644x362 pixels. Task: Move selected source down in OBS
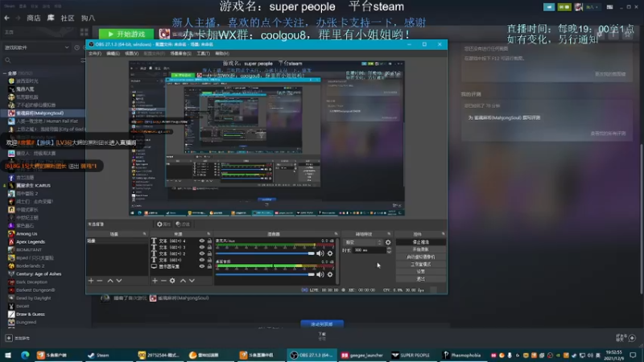coord(192,281)
